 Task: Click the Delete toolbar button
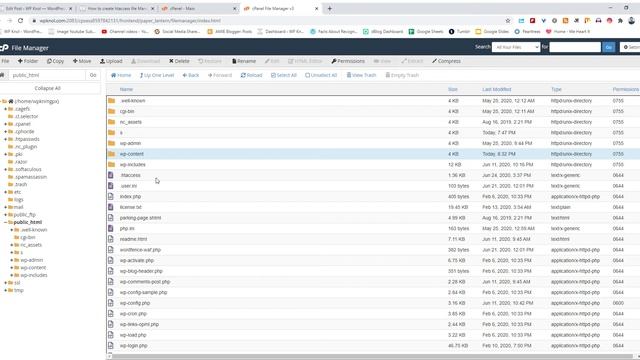[x=179, y=61]
